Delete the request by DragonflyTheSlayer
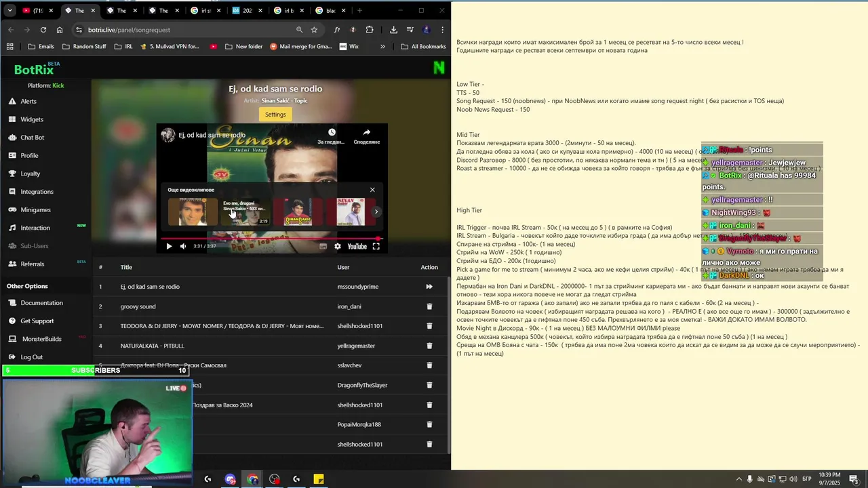 429,385
